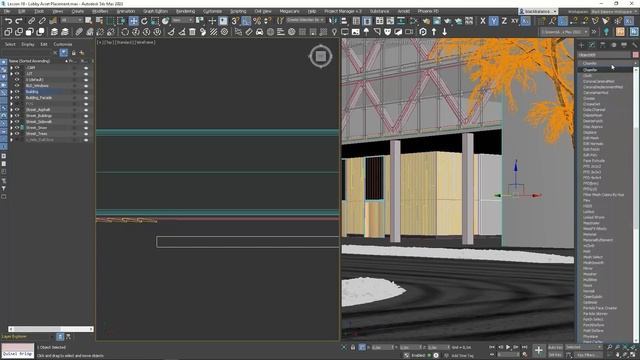Click the ViewCube in top viewport
This screenshot has height=360, width=640.
click(320, 56)
